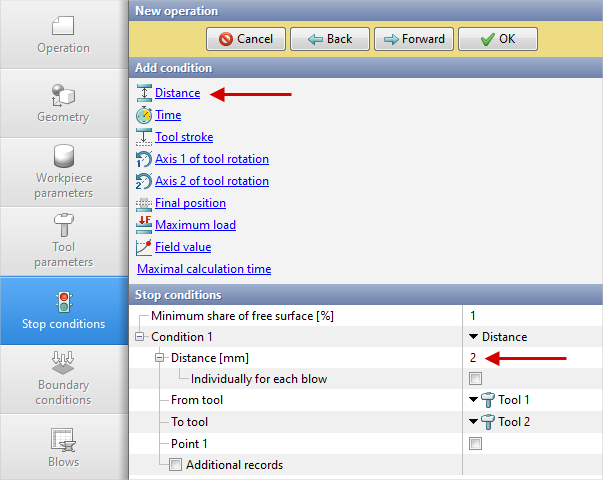Click the Final position icon
Screen dimensions: 603x480
click(x=144, y=203)
